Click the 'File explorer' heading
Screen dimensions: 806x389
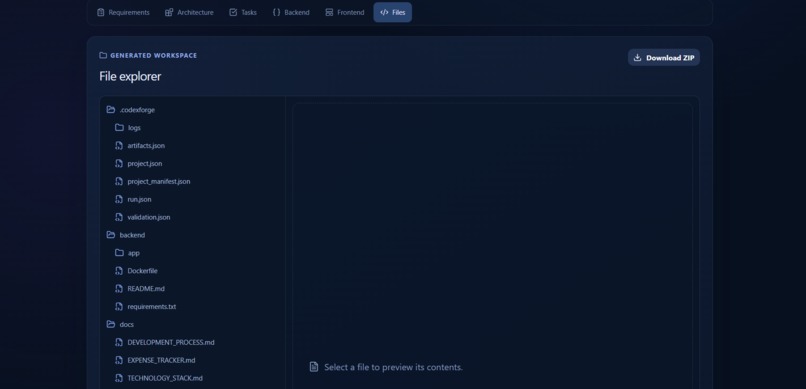pyautogui.click(x=130, y=76)
